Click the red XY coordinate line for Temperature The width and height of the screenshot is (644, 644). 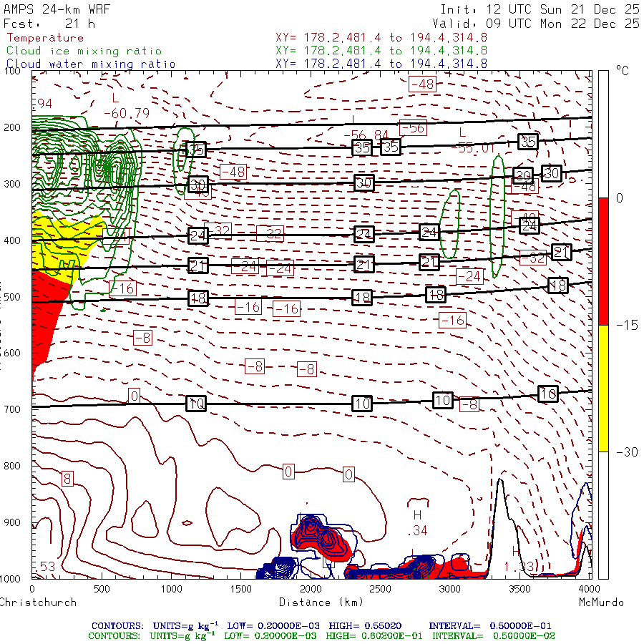381,38
